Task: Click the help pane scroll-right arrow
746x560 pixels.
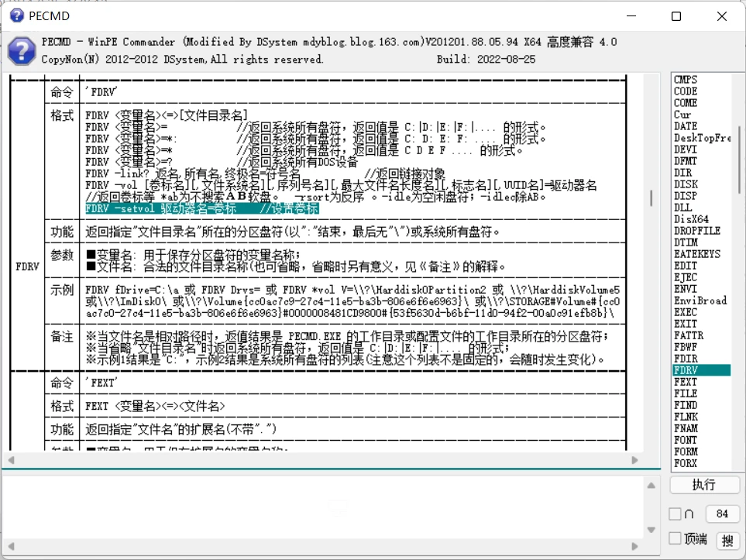Action: 634,460
